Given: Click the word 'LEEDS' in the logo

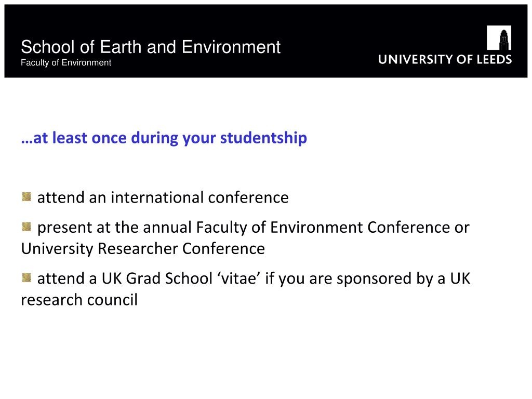Looking at the screenshot, I should tap(495, 59).
